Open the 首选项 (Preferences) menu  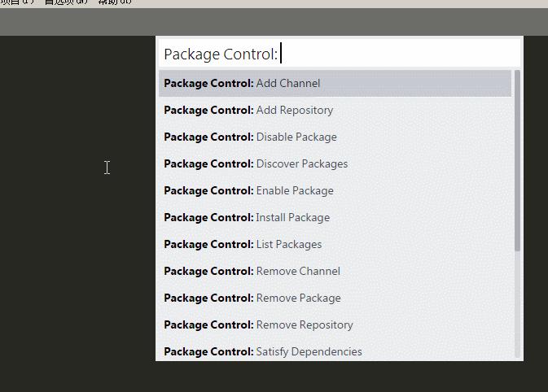(65, 2)
